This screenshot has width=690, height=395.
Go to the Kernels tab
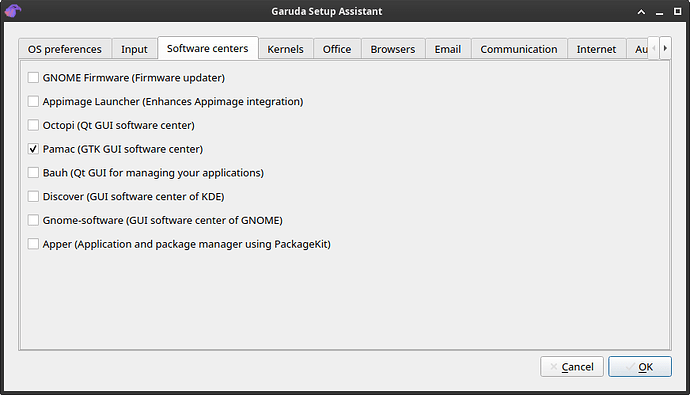[286, 49]
